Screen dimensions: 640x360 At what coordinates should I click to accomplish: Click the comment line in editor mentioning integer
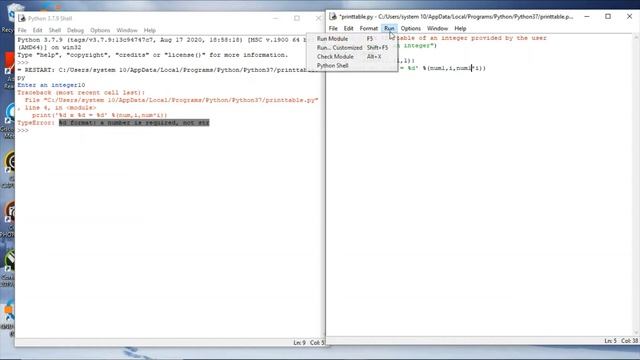472,38
